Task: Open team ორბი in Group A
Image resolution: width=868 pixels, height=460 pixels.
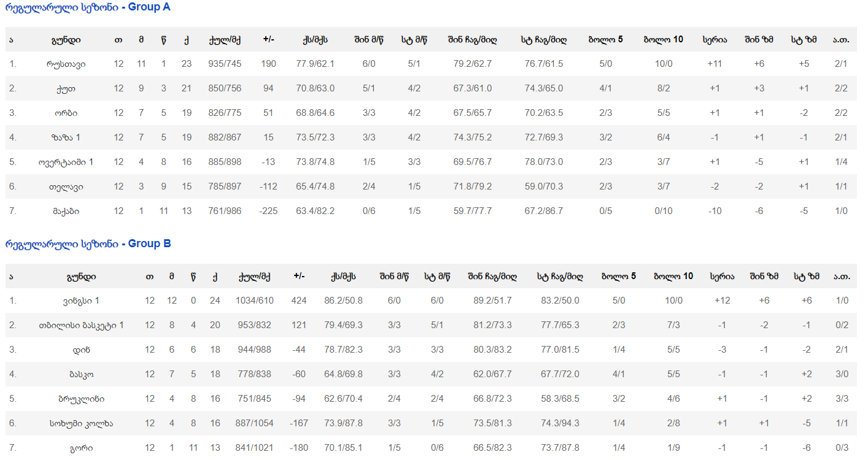Action: pos(66,113)
